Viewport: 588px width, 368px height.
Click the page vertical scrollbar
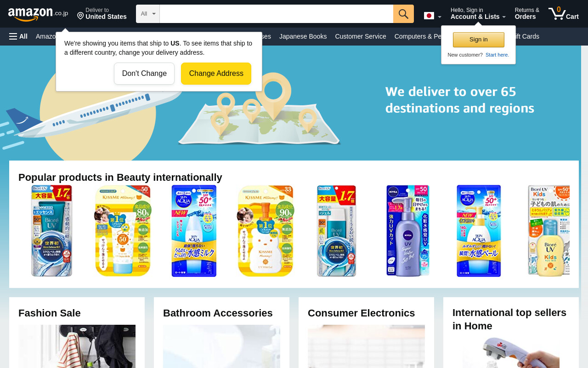coord(584,207)
